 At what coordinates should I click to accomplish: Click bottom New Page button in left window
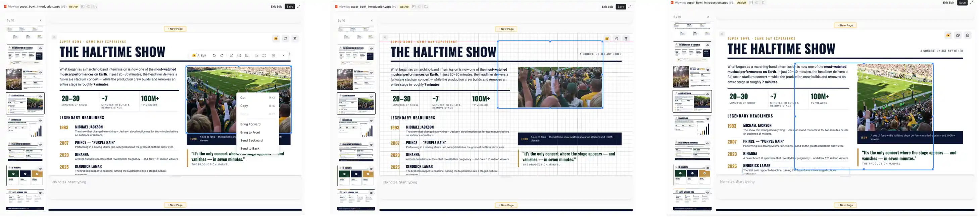tap(175, 205)
